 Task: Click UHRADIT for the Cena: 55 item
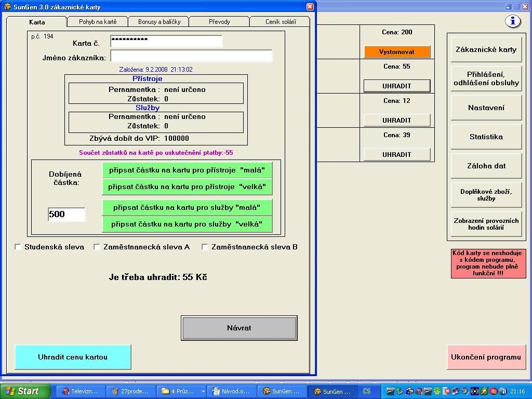[397, 86]
